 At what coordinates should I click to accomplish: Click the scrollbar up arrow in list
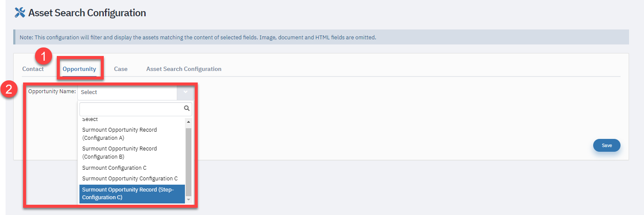point(188,122)
